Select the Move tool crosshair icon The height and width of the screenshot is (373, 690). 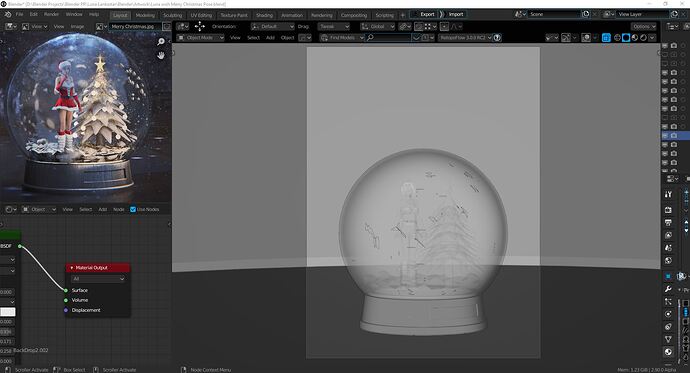coord(199,26)
